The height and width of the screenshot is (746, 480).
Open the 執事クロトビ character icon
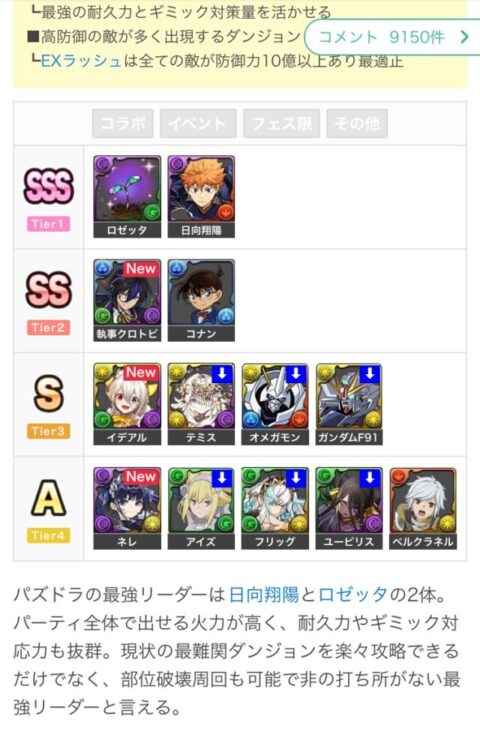[127, 300]
